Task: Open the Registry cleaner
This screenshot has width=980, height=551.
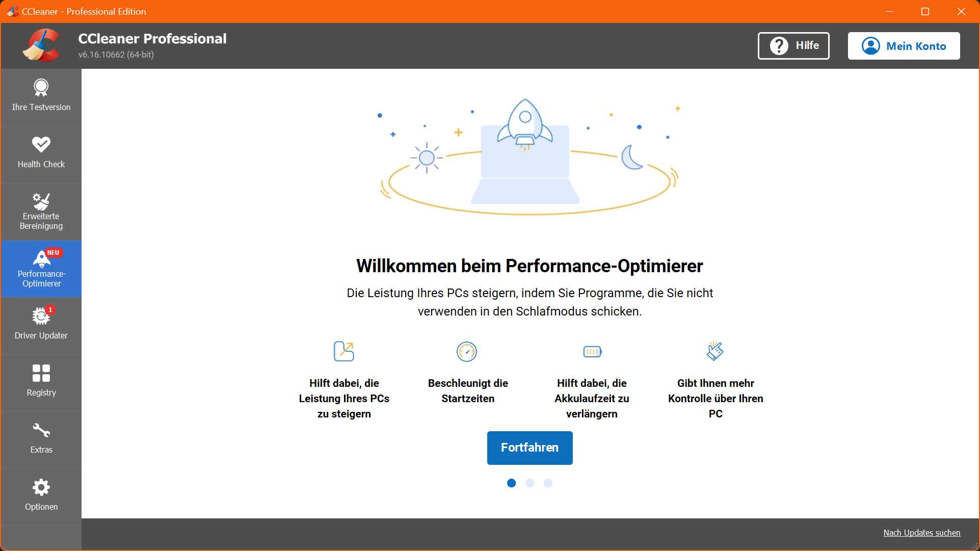Action: pyautogui.click(x=41, y=381)
